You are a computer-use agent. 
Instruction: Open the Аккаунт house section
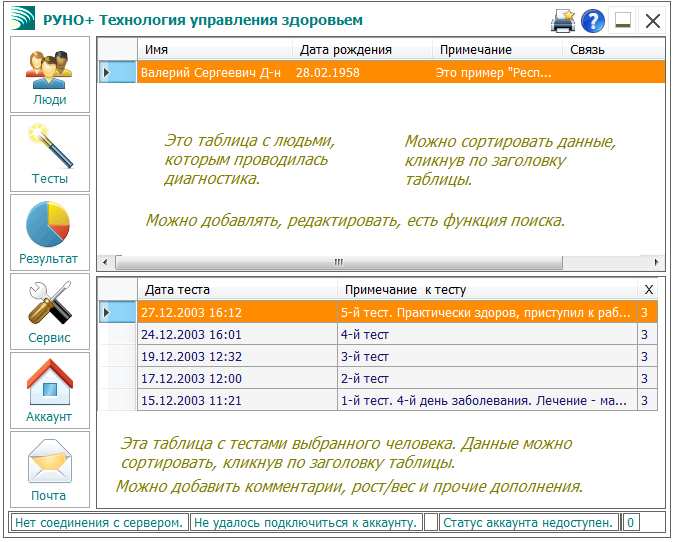pyautogui.click(x=50, y=391)
